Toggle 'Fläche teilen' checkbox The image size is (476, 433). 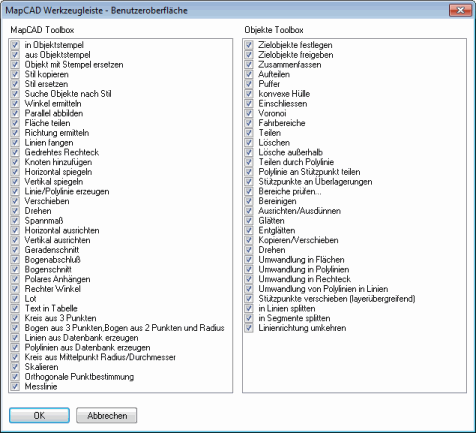pos(15,123)
